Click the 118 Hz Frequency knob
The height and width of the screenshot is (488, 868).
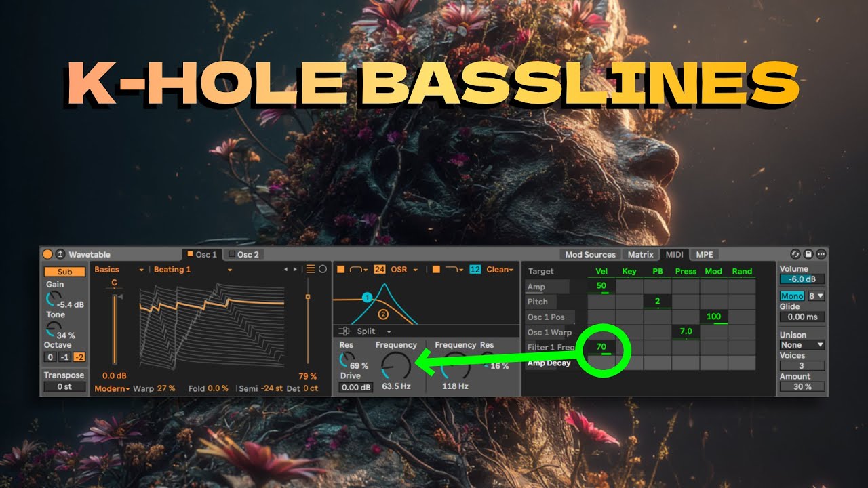[455, 365]
